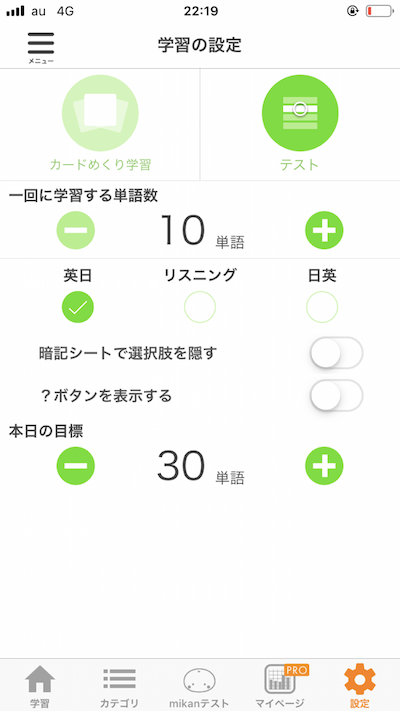Choose the 日英 radio option

pos(322,307)
